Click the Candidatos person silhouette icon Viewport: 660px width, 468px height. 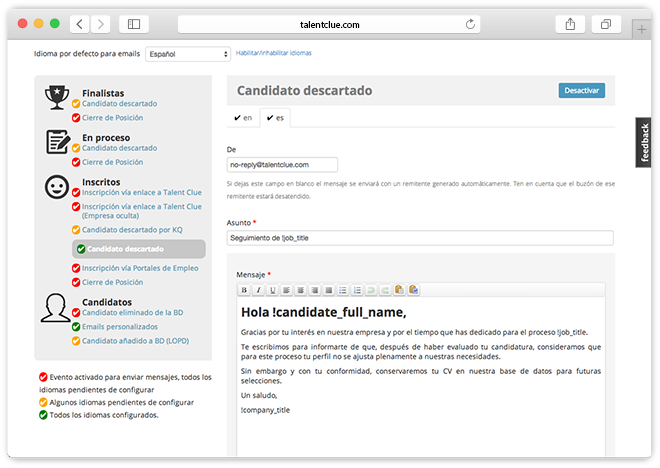point(56,308)
